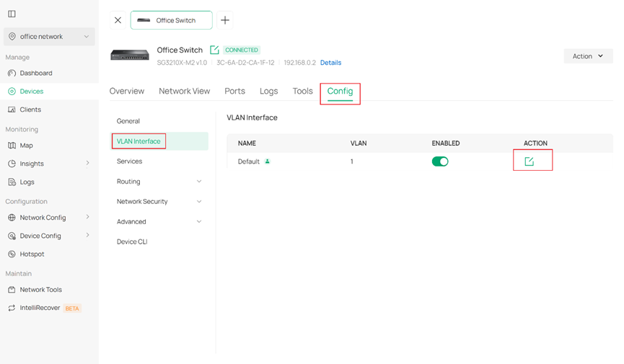Switch to the Config tab
Screen dimensions: 624x364
pos(340,91)
